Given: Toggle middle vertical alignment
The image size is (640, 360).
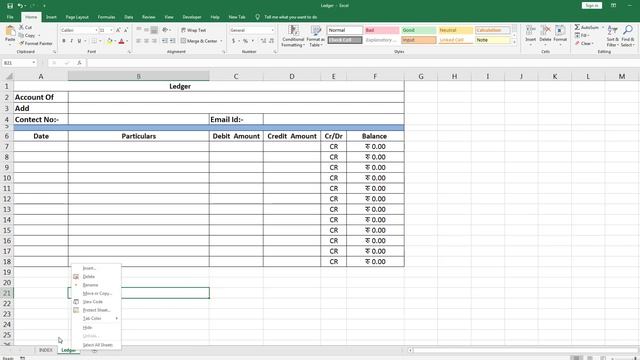Looking at the screenshot, I should 147,30.
